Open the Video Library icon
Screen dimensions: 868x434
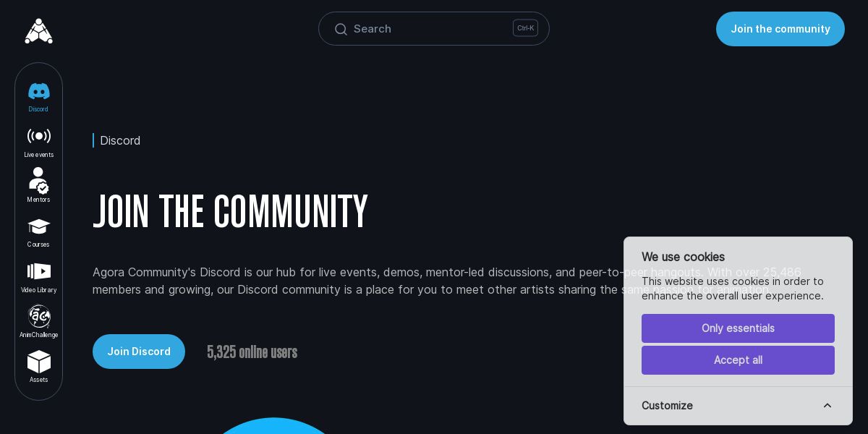(x=38, y=271)
